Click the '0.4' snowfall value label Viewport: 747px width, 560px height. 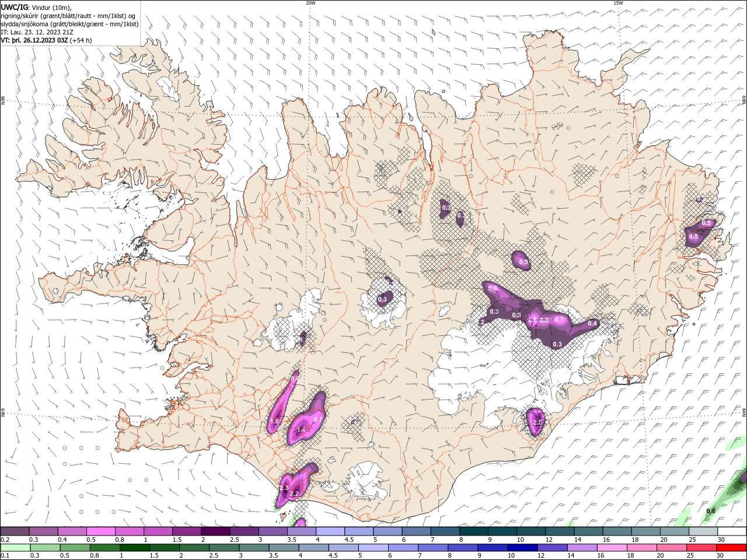pyautogui.click(x=593, y=323)
